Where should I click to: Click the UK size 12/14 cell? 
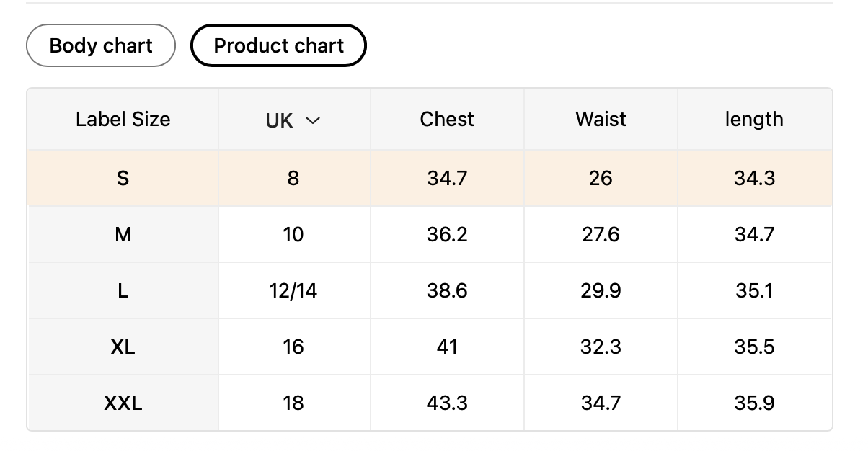293,290
